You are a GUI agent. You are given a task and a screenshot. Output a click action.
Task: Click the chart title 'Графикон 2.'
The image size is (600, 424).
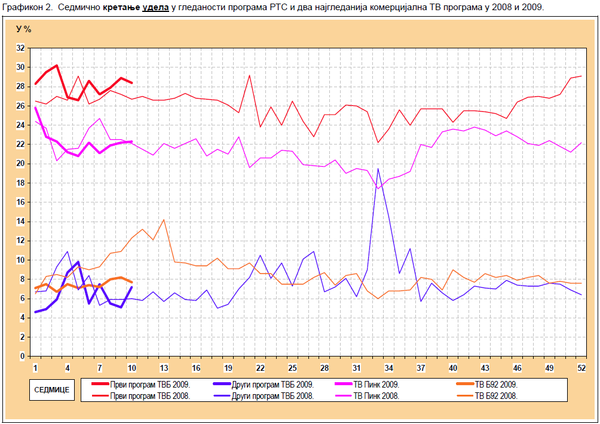click(27, 7)
